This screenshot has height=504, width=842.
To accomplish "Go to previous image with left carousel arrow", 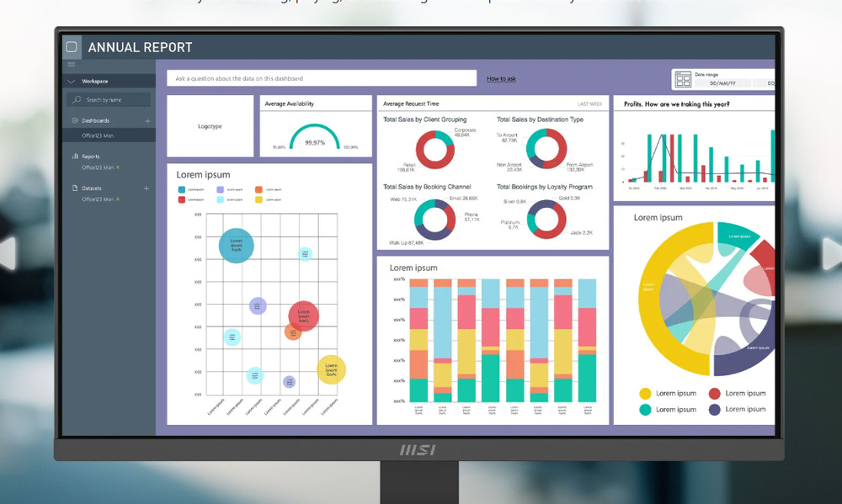I will 8,252.
